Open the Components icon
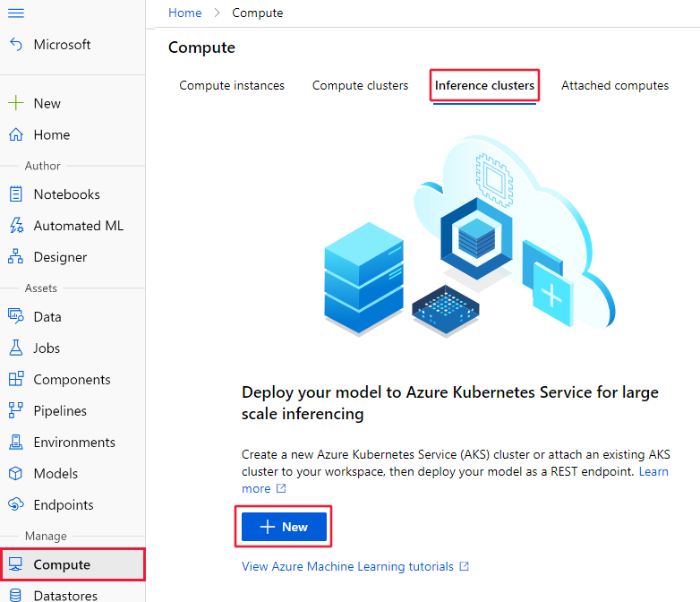Screen dimensions: 700x602 click(x=15, y=379)
